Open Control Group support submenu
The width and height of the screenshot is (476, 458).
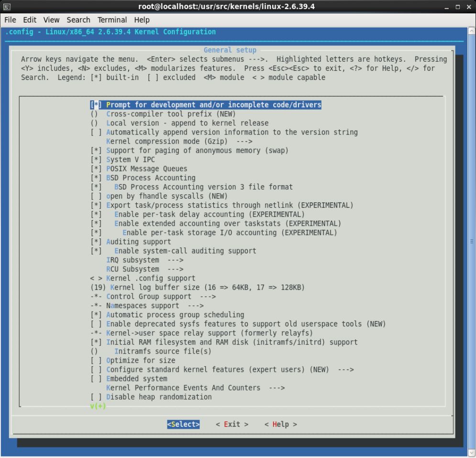coord(153,296)
